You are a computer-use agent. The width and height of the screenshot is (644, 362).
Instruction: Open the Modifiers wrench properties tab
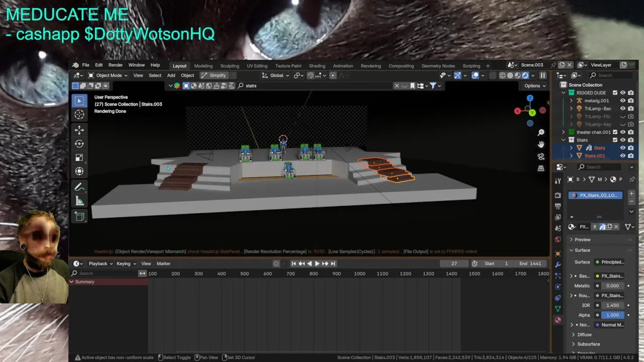tap(557, 265)
